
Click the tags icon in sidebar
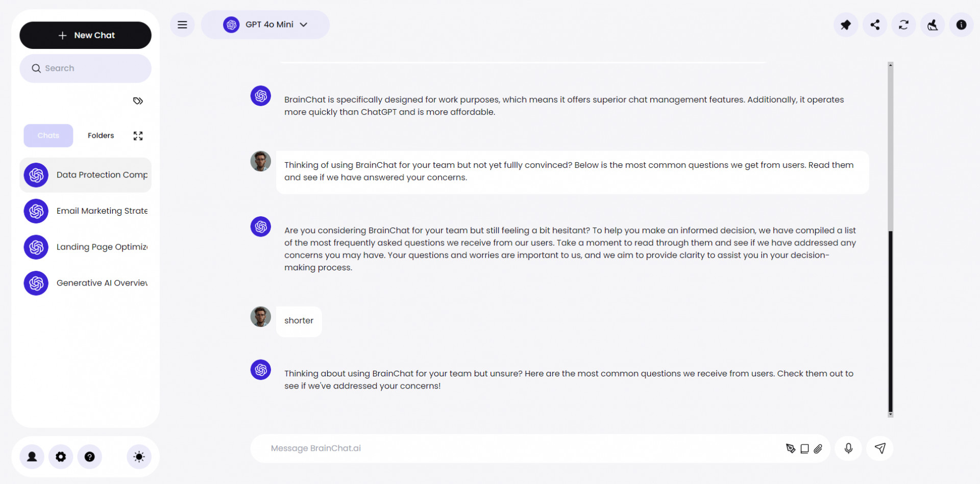point(138,101)
